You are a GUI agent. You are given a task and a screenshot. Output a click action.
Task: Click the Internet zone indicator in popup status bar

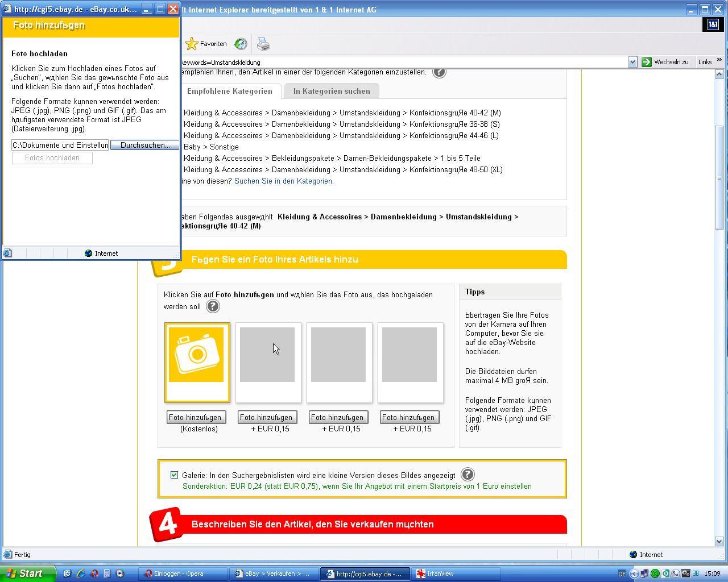101,253
